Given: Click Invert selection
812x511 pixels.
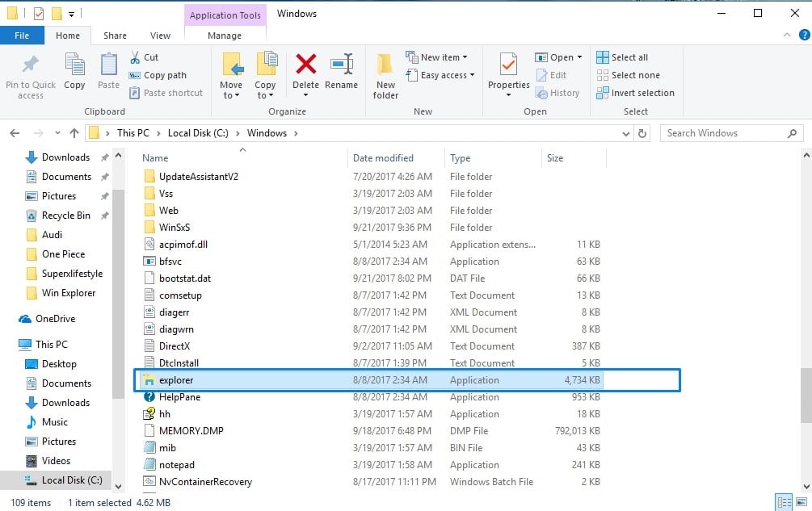Looking at the screenshot, I should click(635, 93).
